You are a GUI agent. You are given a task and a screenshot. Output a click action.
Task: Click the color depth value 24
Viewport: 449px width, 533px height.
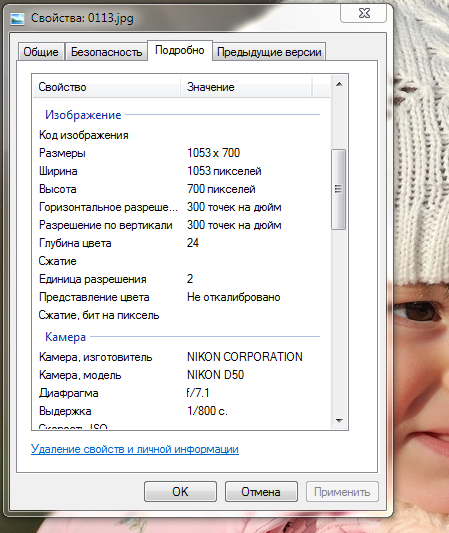[193, 243]
